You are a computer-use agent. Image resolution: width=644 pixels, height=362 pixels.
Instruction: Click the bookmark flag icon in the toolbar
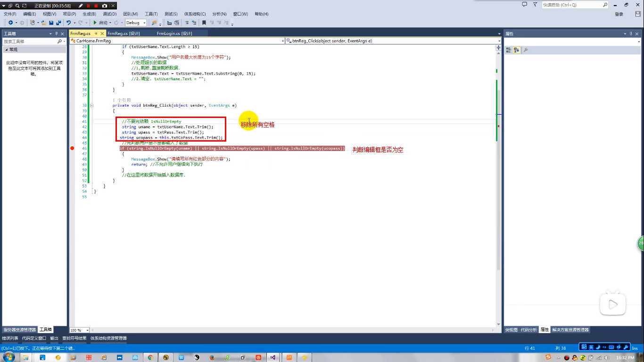coord(205,23)
